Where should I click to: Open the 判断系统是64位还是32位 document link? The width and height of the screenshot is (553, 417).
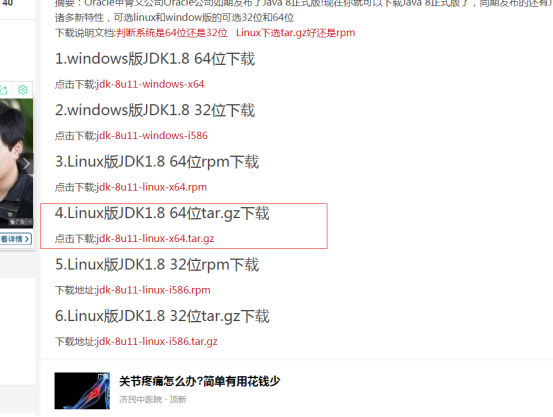click(x=172, y=33)
